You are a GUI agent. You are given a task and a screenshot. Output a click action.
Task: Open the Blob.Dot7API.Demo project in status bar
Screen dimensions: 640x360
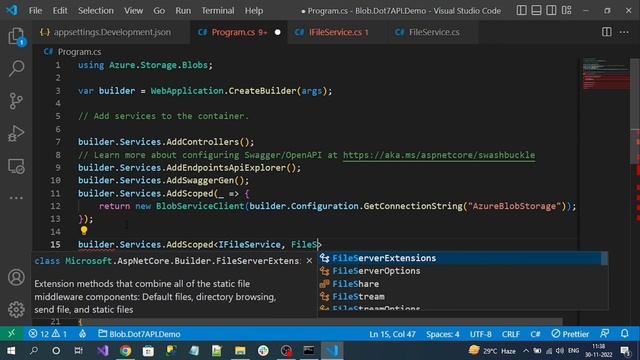pyautogui.click(x=140, y=334)
